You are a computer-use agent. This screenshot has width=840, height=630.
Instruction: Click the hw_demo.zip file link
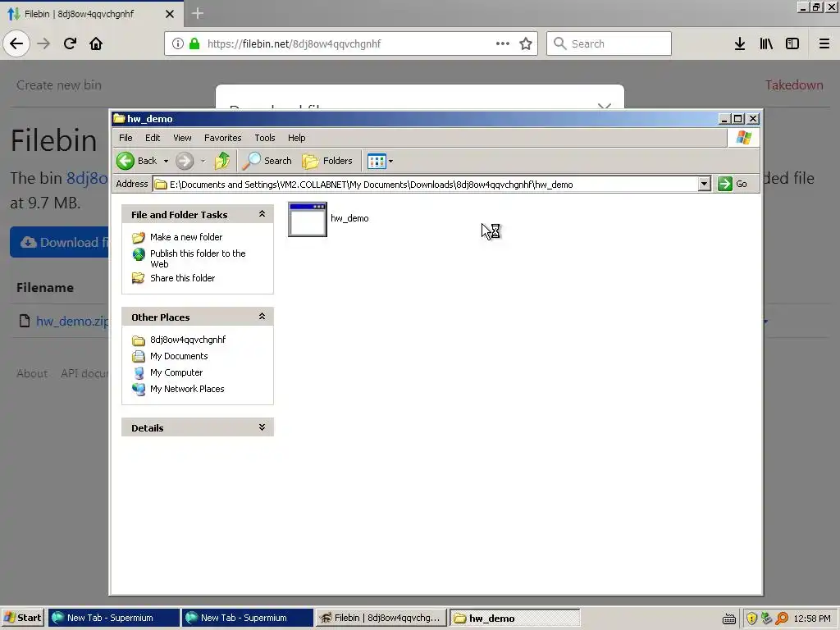72,321
